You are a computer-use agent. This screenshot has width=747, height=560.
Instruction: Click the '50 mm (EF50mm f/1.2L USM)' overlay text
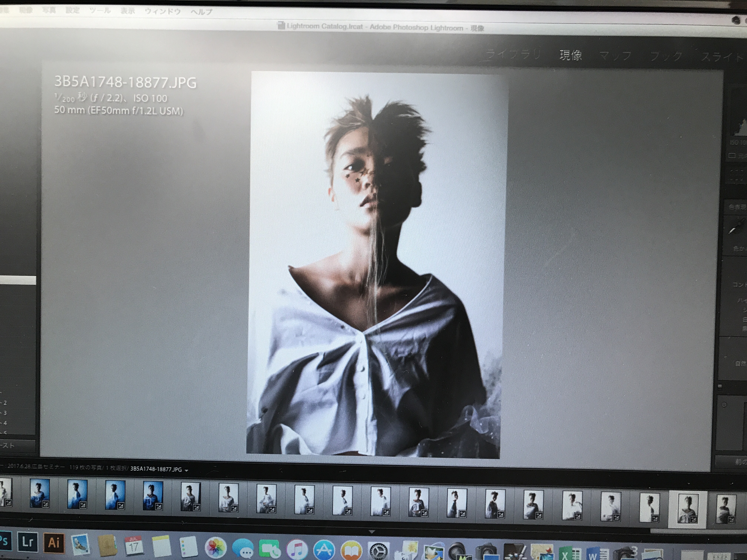pyautogui.click(x=119, y=110)
